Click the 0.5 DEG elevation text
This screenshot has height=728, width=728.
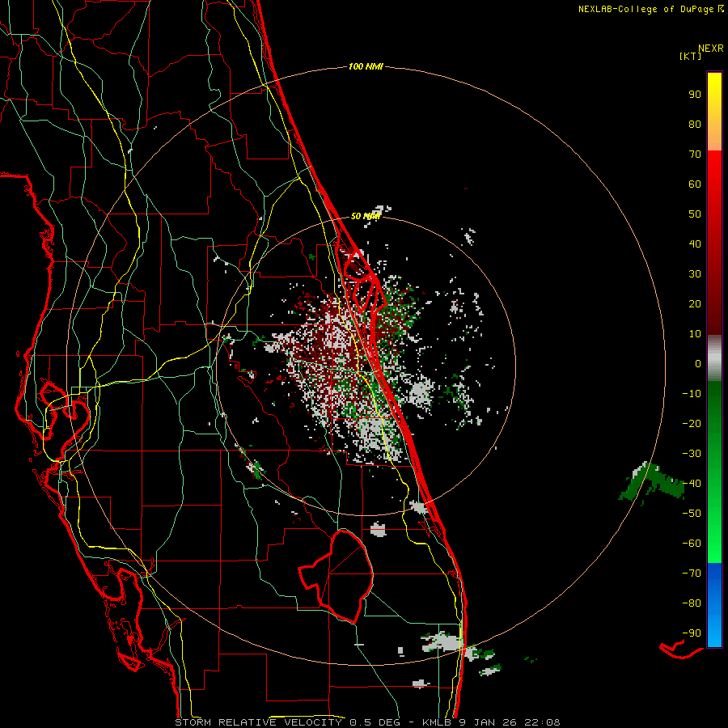(x=376, y=722)
